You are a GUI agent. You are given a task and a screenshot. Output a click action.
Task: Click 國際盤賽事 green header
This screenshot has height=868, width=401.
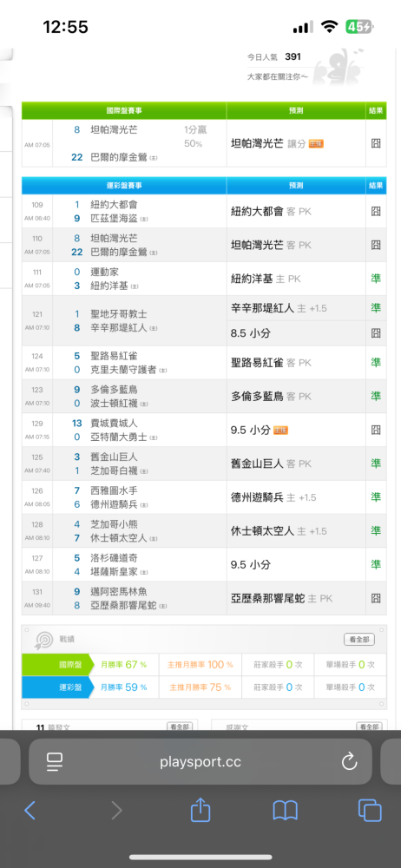click(x=124, y=111)
